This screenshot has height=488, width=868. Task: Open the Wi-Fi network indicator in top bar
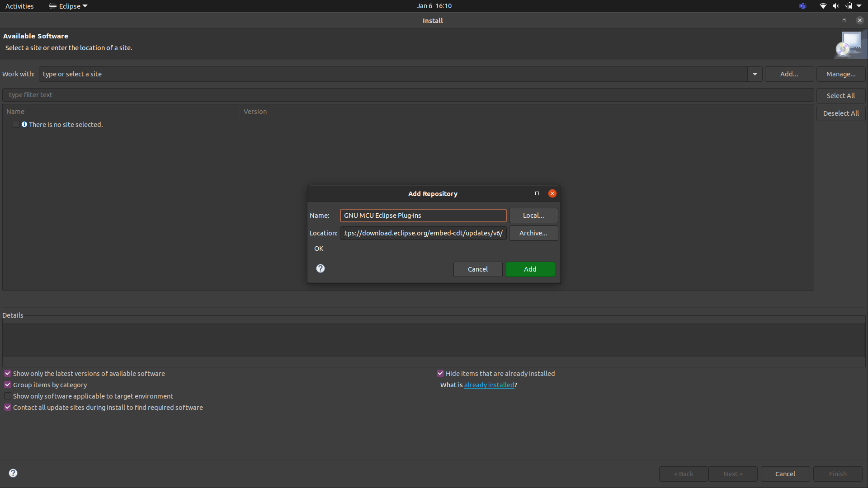[x=823, y=6]
